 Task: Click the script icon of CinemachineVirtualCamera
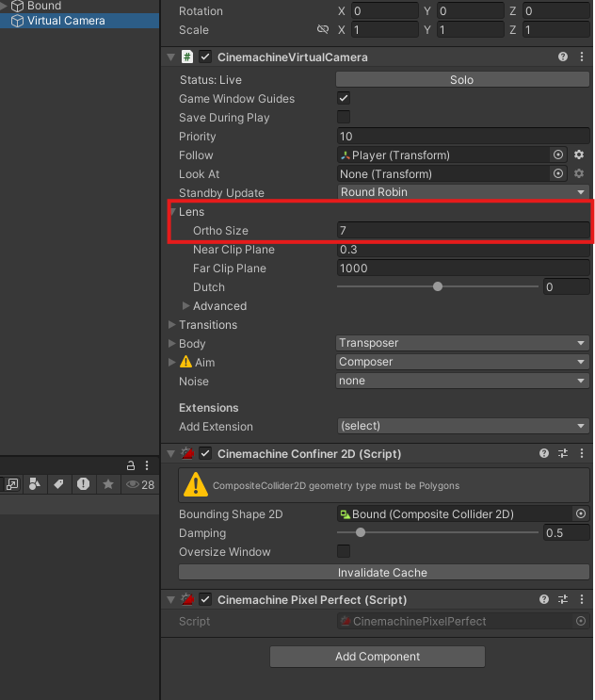(x=187, y=57)
